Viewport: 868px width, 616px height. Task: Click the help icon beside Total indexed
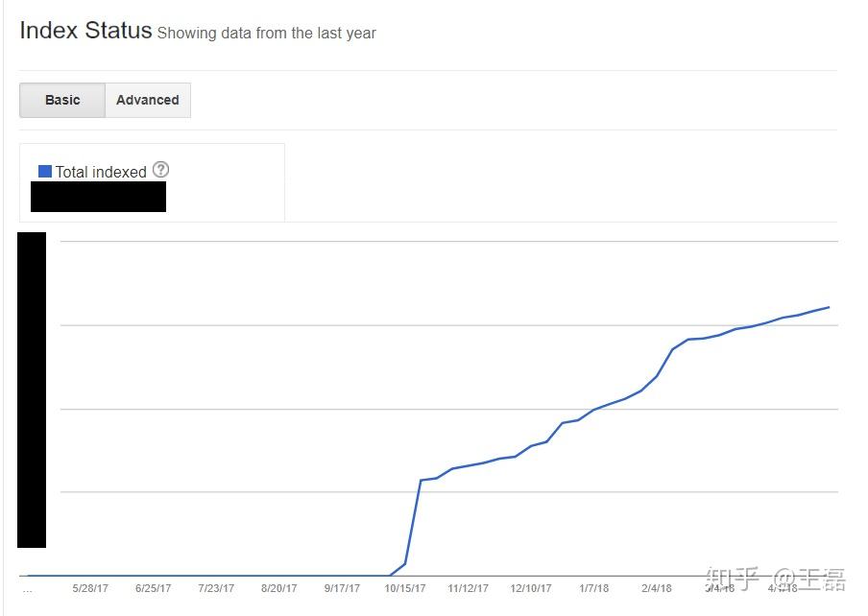(160, 170)
